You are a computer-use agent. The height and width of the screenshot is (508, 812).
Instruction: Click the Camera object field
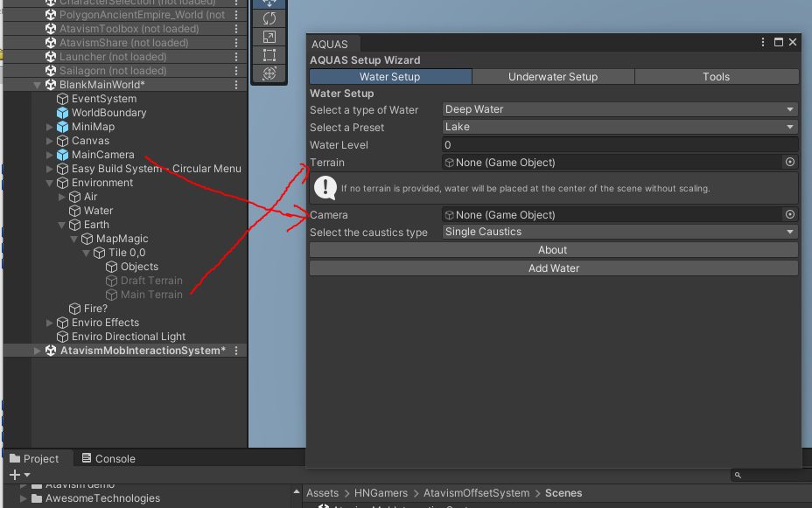(x=612, y=215)
